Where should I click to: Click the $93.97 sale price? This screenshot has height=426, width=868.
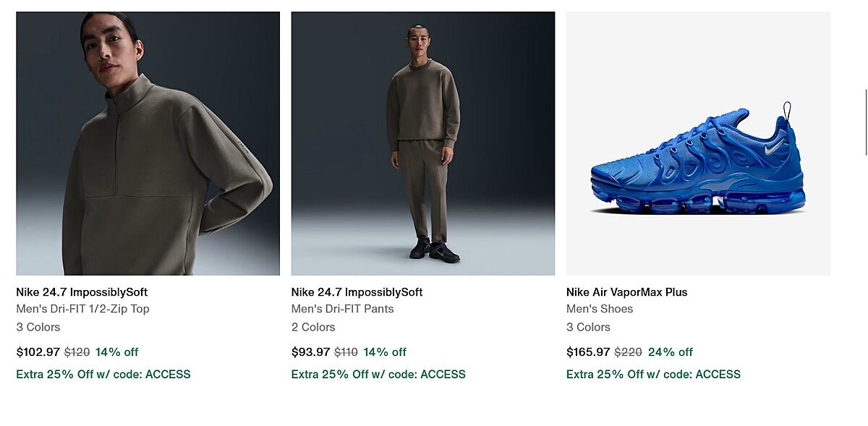(x=310, y=352)
